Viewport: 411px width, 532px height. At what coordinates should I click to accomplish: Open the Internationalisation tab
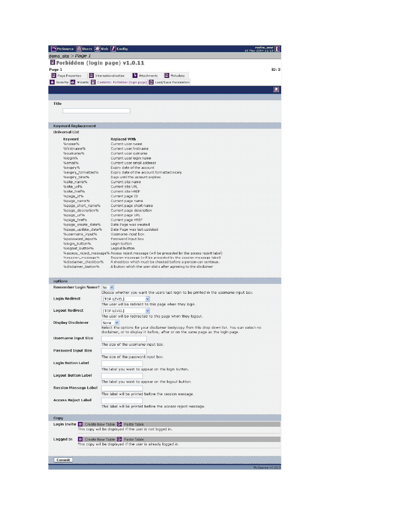[107, 76]
